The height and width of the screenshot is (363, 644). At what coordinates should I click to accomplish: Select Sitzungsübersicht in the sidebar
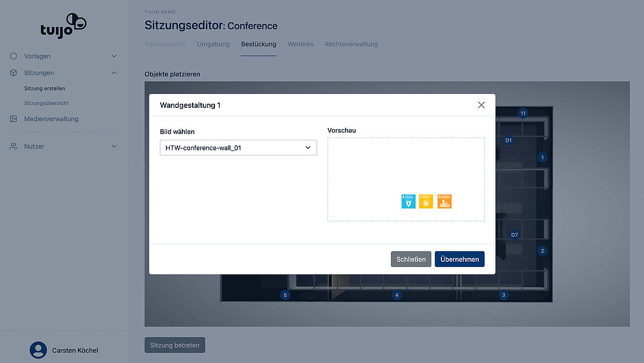pyautogui.click(x=46, y=103)
